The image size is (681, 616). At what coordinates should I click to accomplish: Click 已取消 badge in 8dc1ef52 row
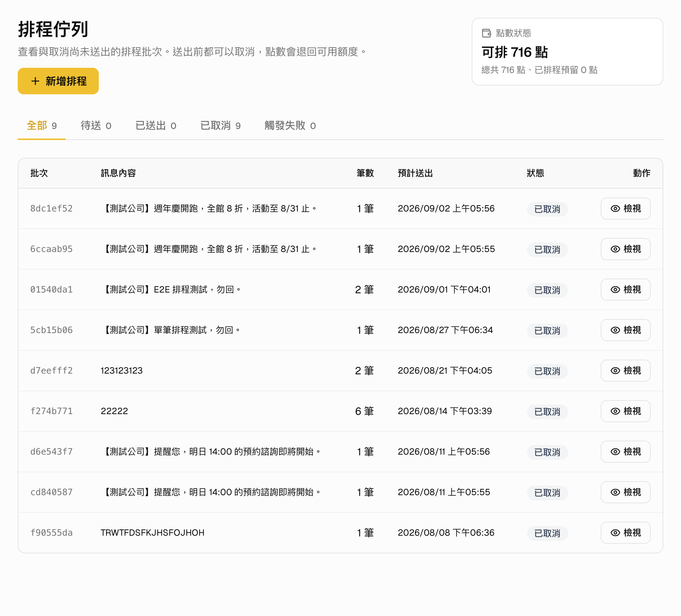tap(547, 209)
